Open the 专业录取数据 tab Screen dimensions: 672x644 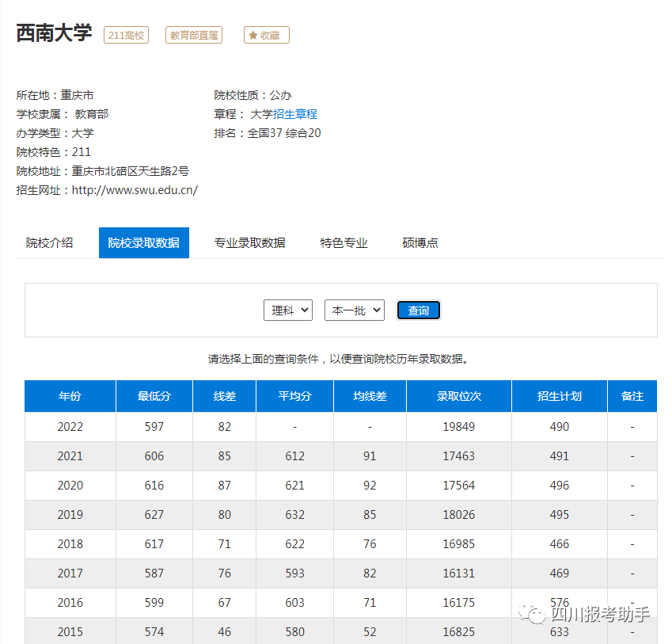[250, 242]
